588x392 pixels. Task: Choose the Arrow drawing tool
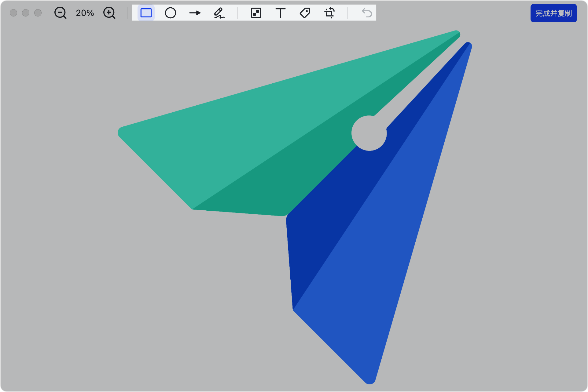[195, 13]
